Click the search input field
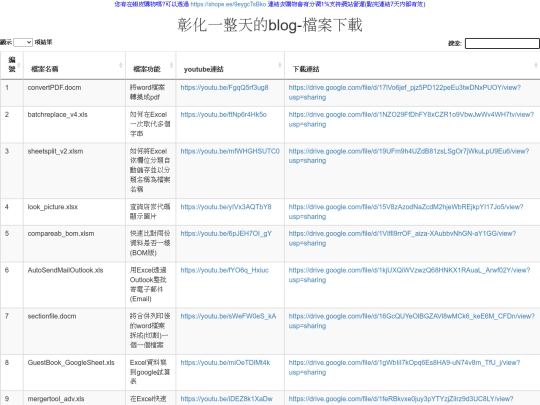Image resolution: width=540 pixels, height=405 pixels. pos(502,43)
